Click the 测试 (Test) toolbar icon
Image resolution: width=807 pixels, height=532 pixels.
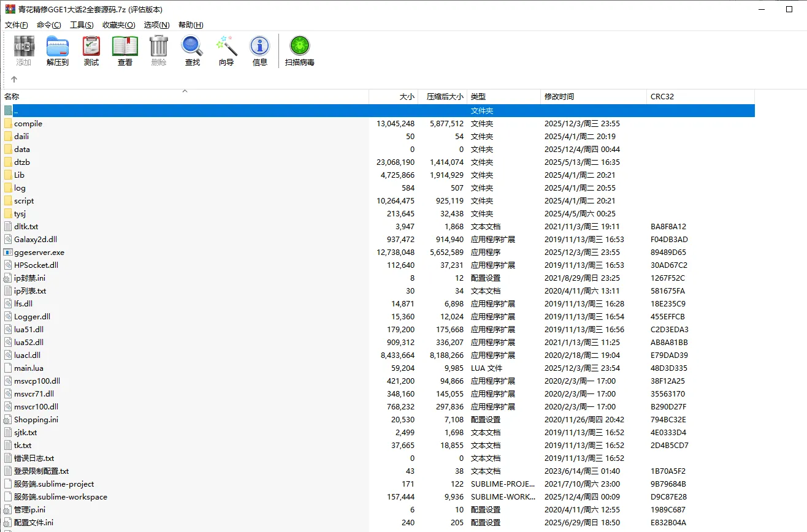(x=91, y=46)
